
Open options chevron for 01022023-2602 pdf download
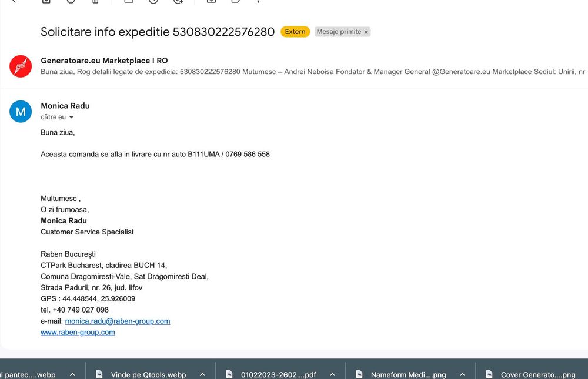(332, 374)
